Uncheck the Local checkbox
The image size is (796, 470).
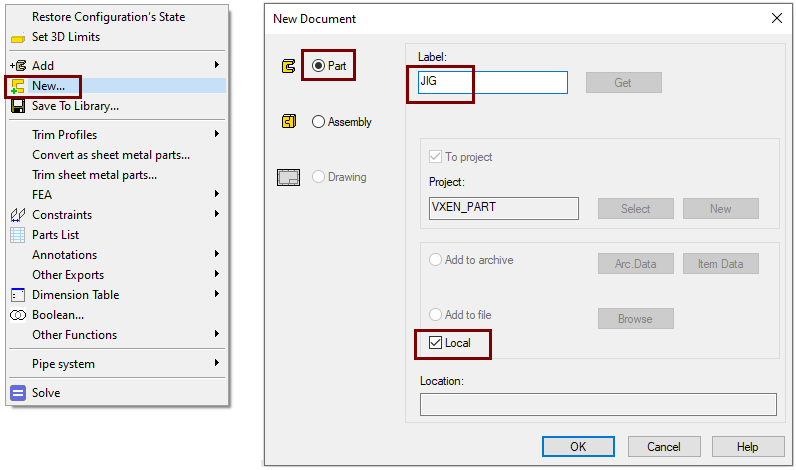click(435, 343)
